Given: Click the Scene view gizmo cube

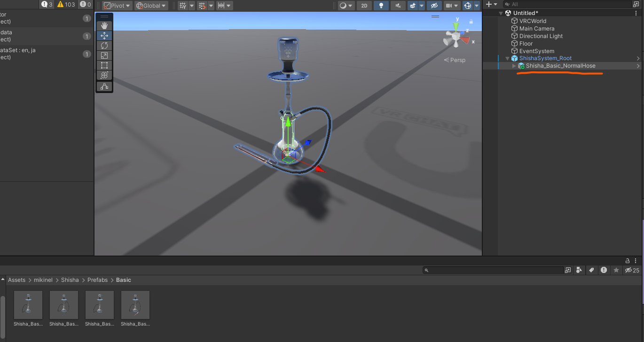Looking at the screenshot, I should coord(455,37).
